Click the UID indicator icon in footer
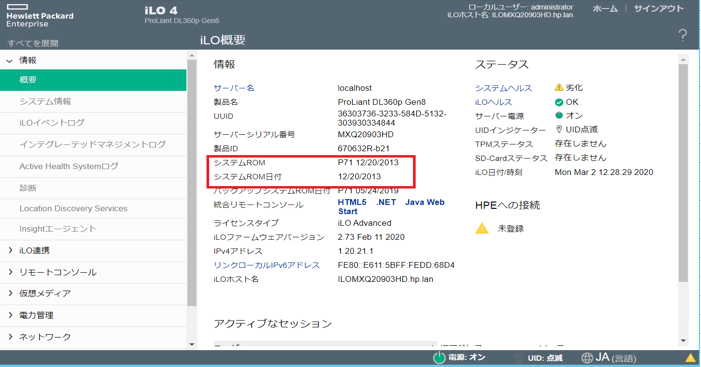 click(519, 358)
